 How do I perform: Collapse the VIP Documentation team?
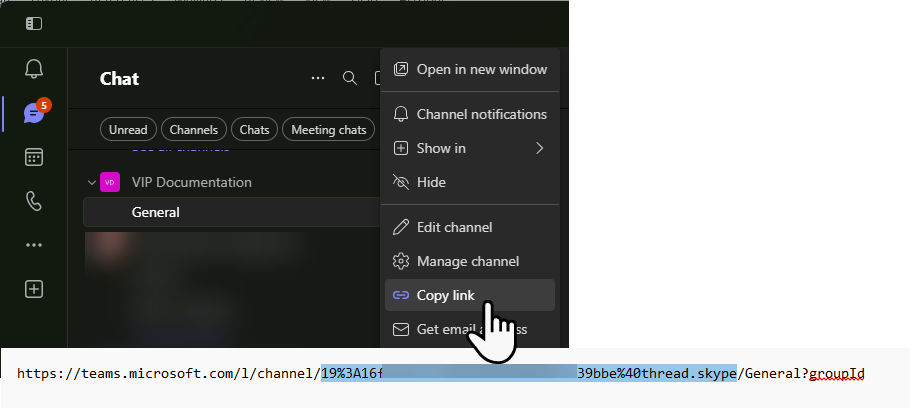click(91, 182)
